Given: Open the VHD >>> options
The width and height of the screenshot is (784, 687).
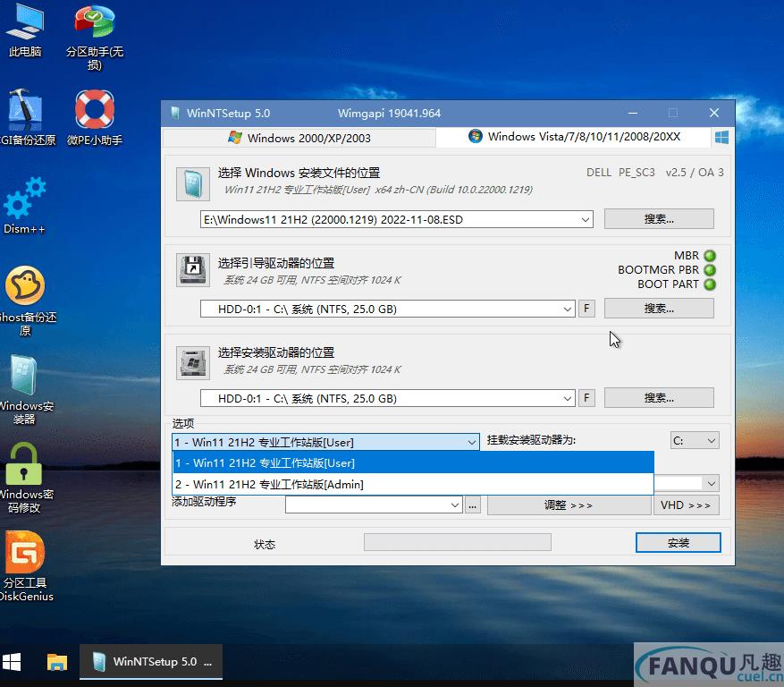Looking at the screenshot, I should tap(686, 505).
